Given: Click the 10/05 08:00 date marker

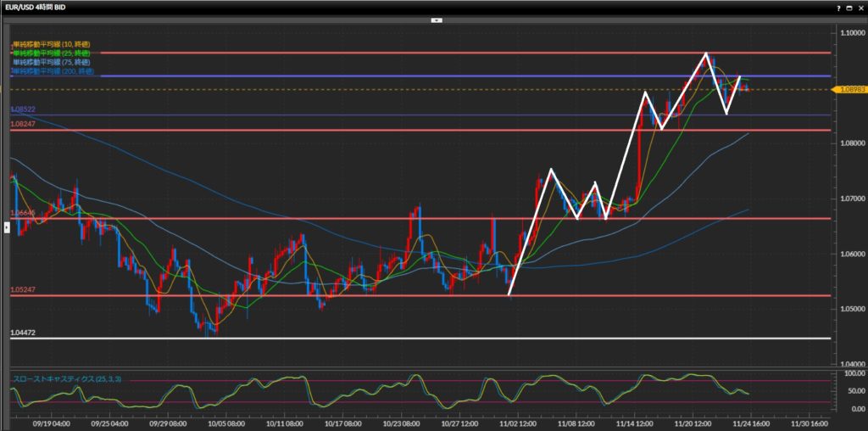Looking at the screenshot, I should click(x=228, y=423).
